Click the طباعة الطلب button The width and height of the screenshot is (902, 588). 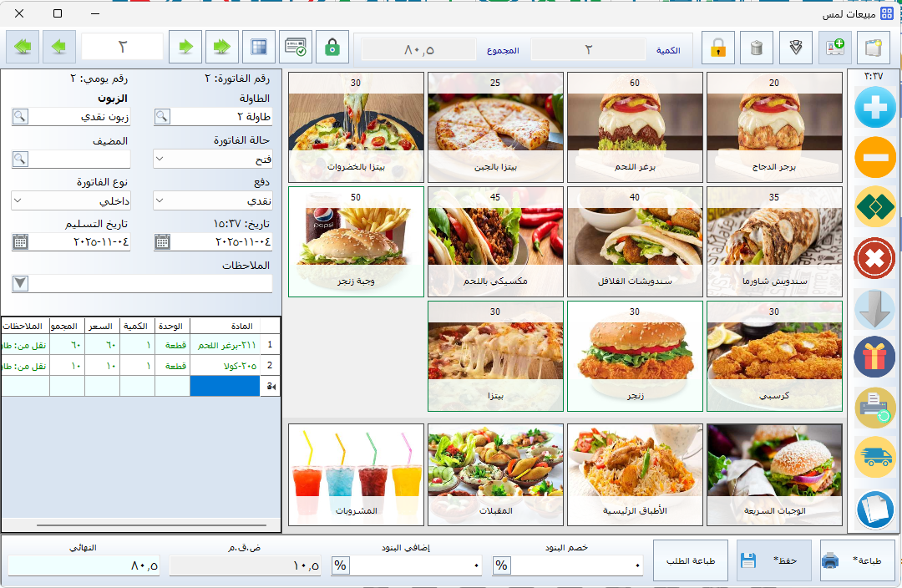tap(690, 560)
